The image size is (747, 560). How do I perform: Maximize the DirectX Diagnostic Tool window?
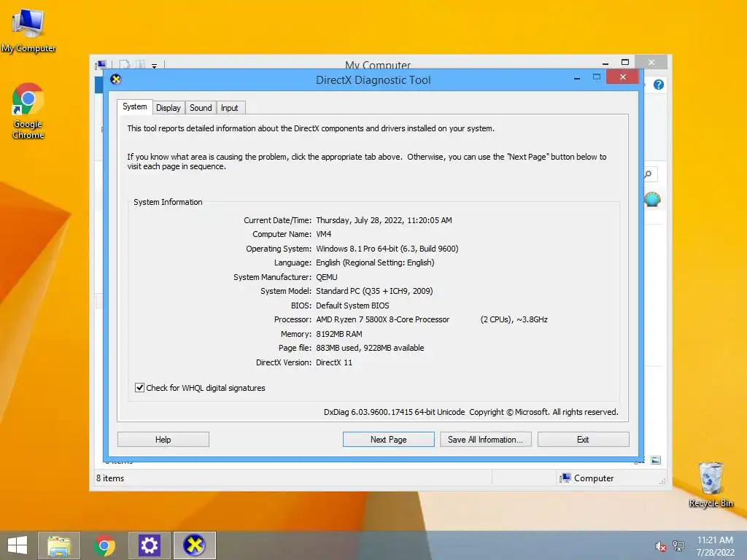coord(597,77)
